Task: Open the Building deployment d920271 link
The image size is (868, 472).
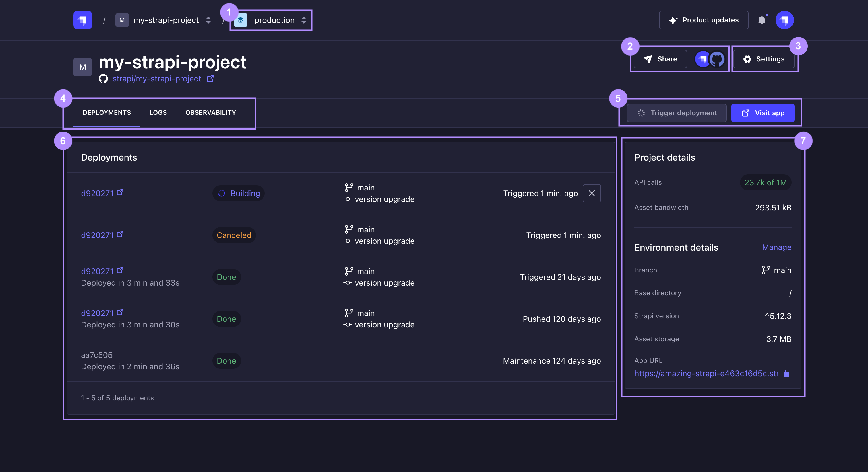Action: (x=102, y=193)
